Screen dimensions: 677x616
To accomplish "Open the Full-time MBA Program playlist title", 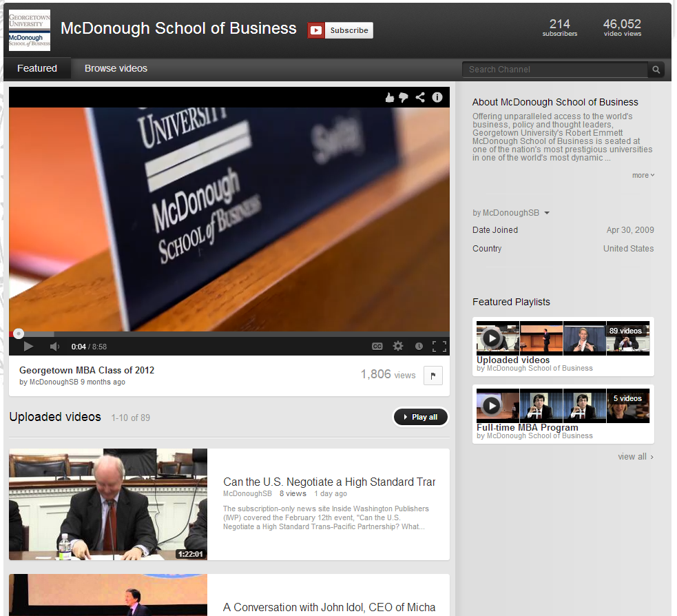I will (527, 427).
